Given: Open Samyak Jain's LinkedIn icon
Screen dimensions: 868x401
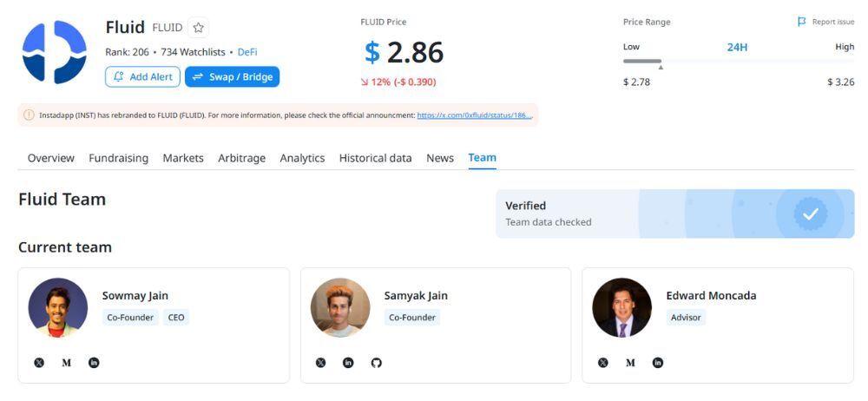Looking at the screenshot, I should pyautogui.click(x=348, y=363).
